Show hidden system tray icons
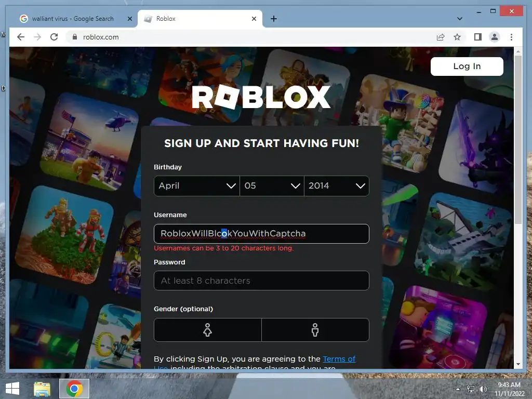This screenshot has height=399, width=532. 458,389
